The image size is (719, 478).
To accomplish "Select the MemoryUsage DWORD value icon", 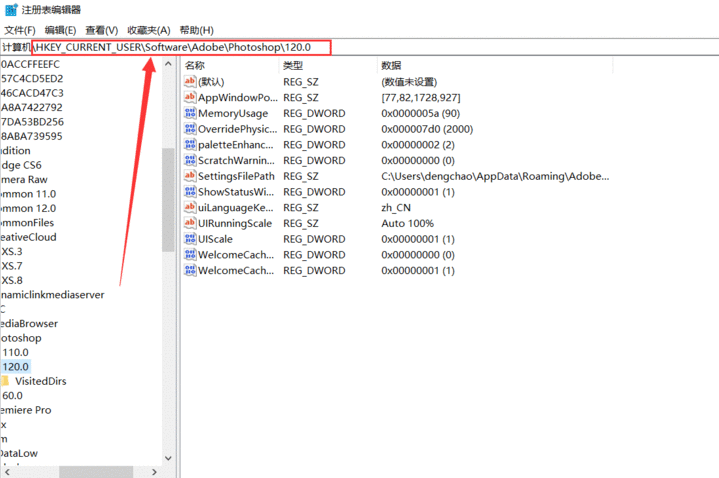I will coord(190,114).
